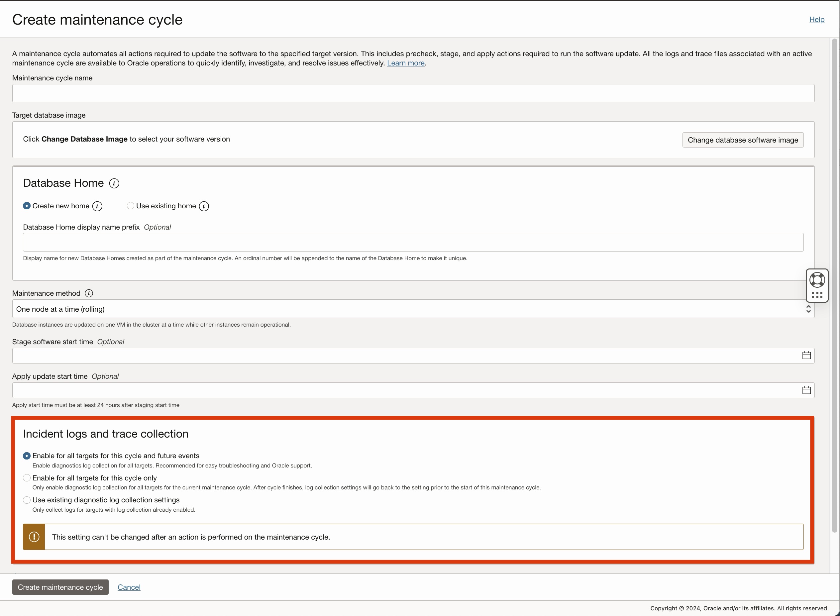
Task: Click the warning icon in the setting notice
Action: (x=34, y=537)
